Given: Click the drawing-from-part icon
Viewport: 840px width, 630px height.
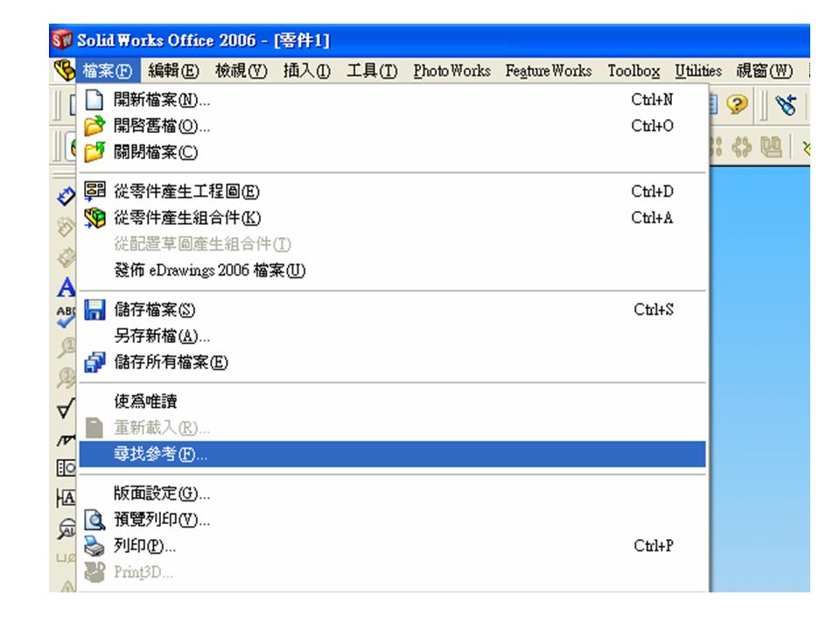Looking at the screenshot, I should pos(94,192).
